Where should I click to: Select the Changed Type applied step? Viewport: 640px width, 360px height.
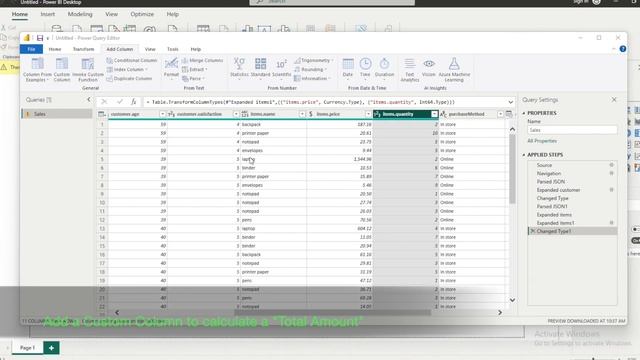(552, 198)
